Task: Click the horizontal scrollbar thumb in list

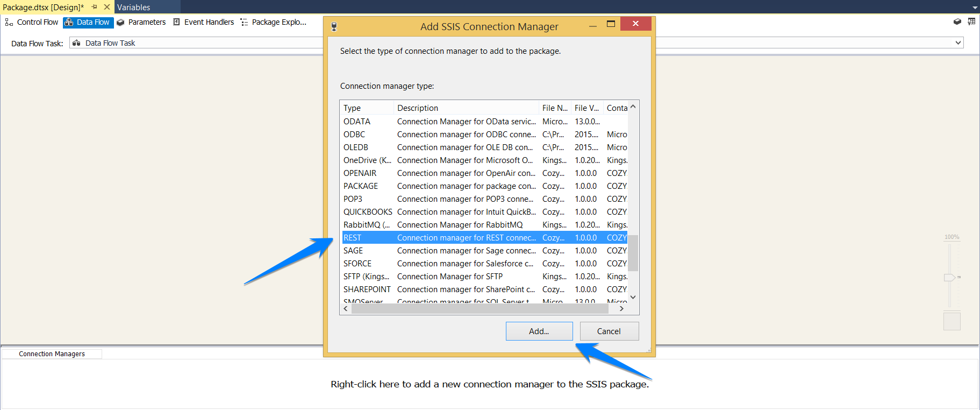Action: (x=480, y=309)
